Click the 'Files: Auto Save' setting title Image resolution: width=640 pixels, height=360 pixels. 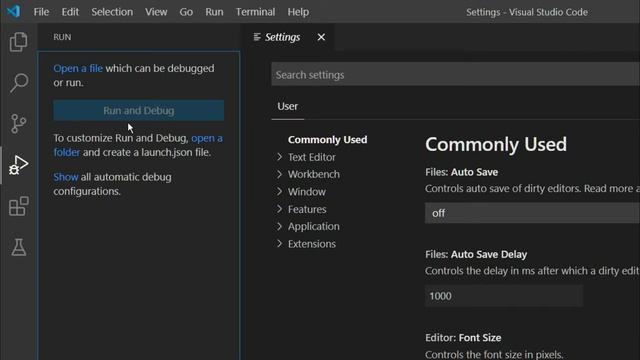point(461,172)
